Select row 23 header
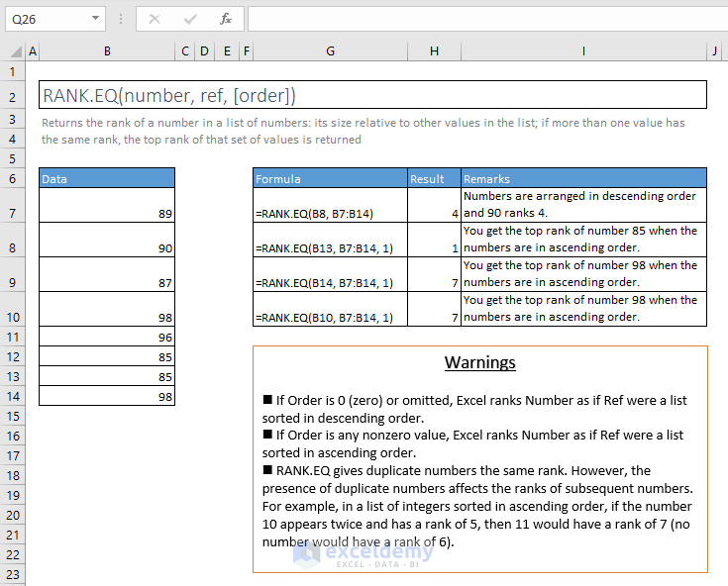This screenshot has width=728, height=586. [x=13, y=574]
